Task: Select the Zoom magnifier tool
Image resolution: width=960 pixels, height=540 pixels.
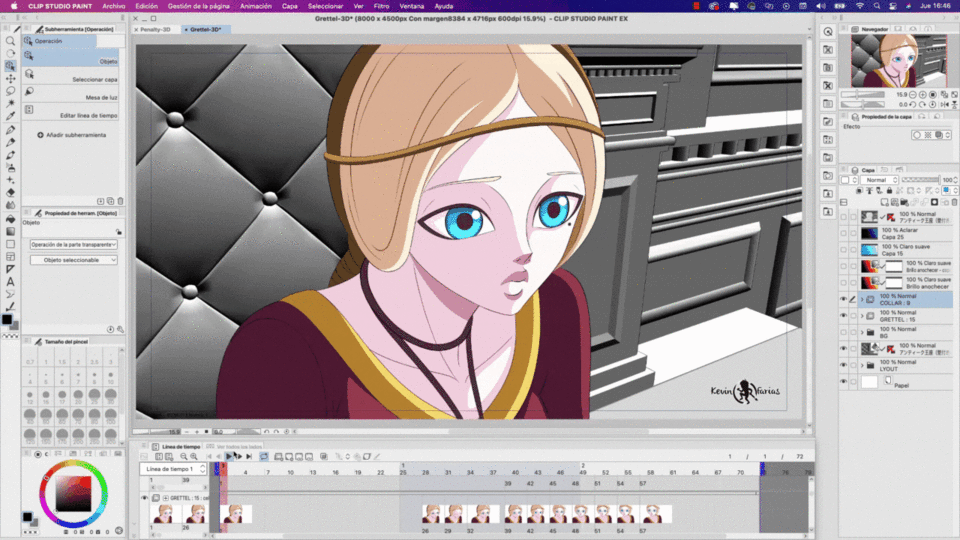Action: (x=10, y=41)
